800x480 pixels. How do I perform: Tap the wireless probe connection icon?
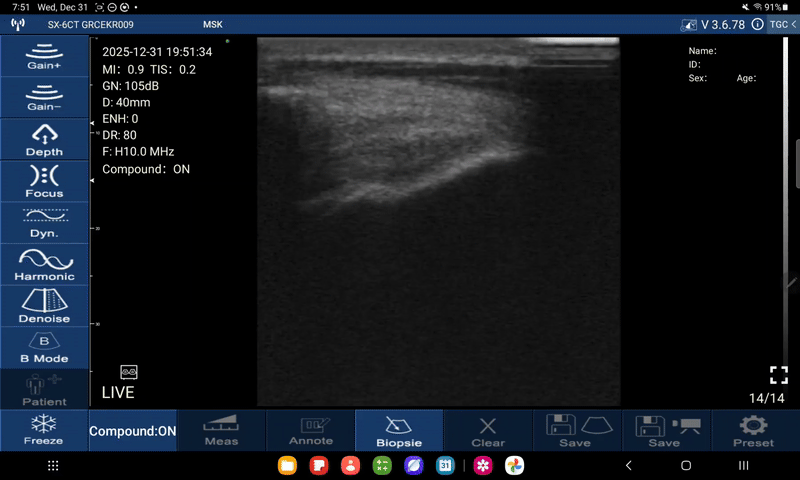[18, 24]
